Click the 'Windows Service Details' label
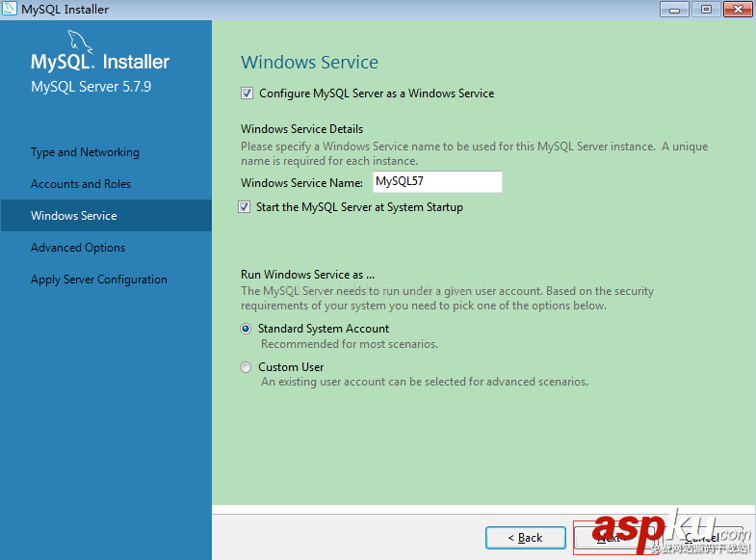Viewport: 756px width, 560px height. coord(301,129)
